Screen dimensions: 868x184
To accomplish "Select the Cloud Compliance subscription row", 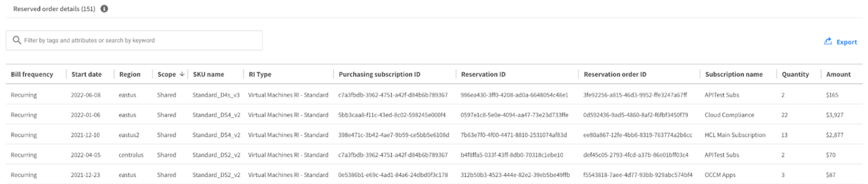I will pyautogui.click(x=729, y=115).
